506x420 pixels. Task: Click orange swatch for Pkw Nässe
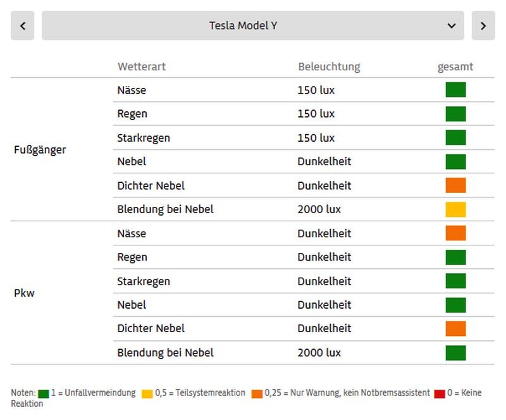pos(455,233)
